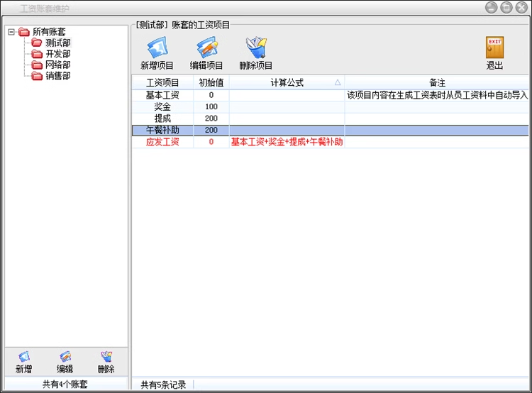Select the 提成 row
Viewport: 532px width, 393px height.
330,118
